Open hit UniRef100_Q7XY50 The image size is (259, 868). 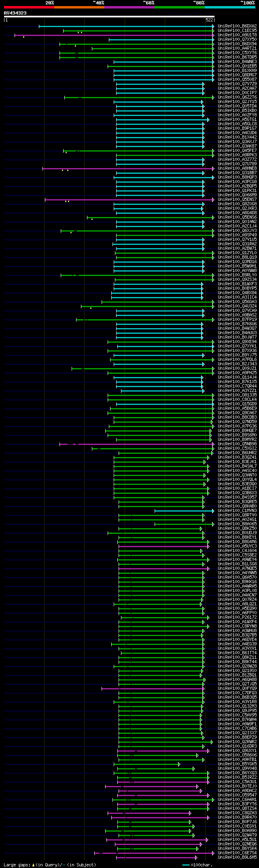tap(237, 40)
